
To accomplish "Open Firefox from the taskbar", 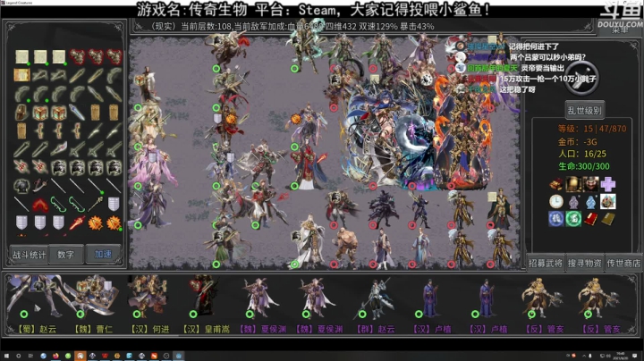I will tap(55, 356).
